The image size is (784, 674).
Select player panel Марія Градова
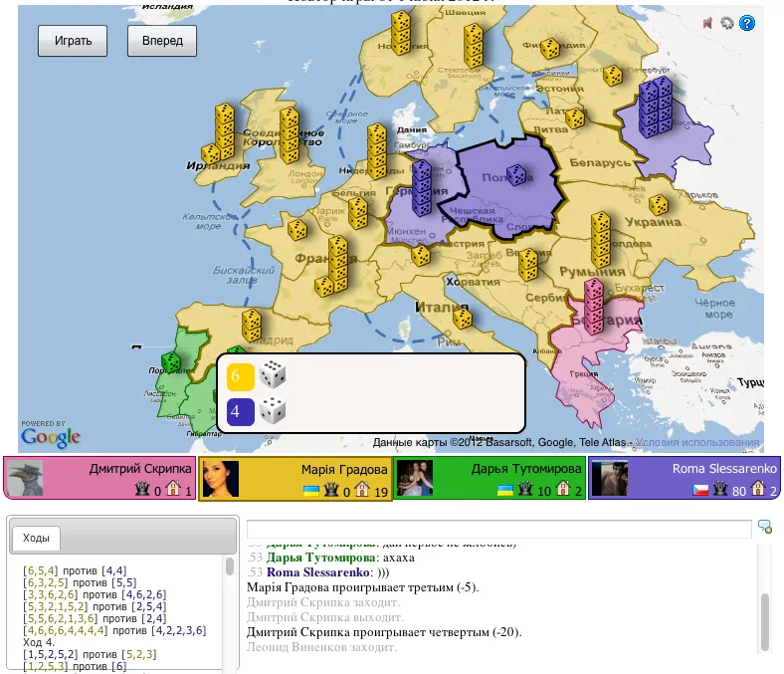(295, 479)
